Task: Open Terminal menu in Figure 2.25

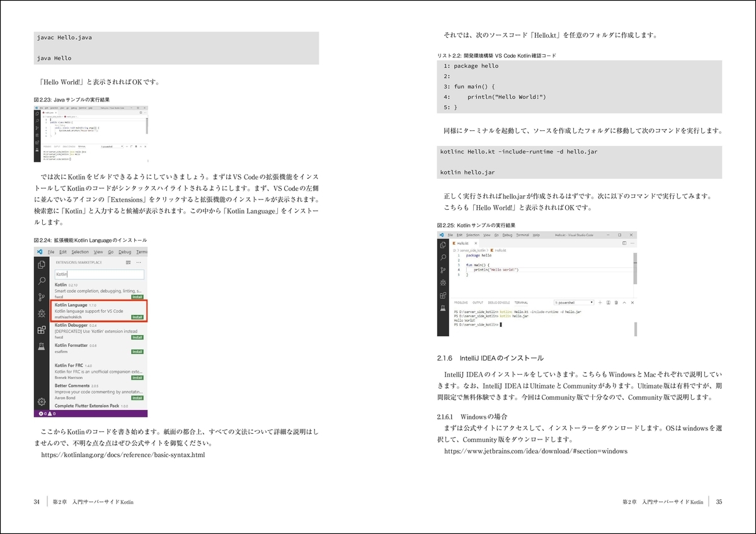Action: click(x=522, y=235)
